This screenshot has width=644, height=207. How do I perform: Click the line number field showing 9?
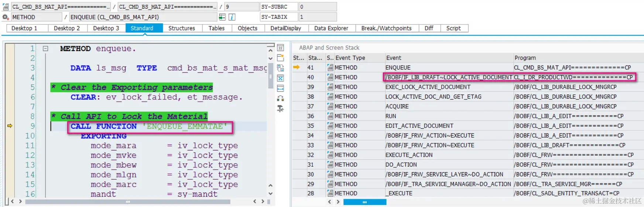click(242, 7)
